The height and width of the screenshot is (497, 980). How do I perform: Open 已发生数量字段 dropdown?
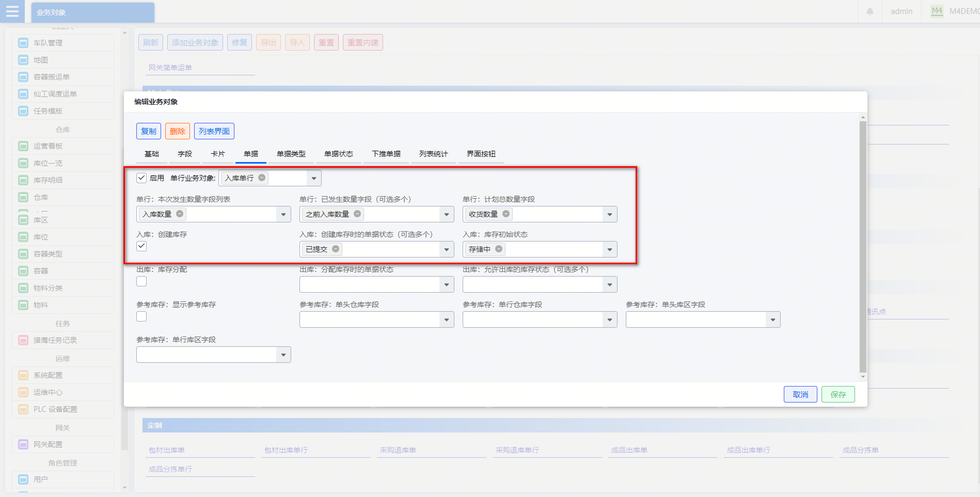click(447, 214)
